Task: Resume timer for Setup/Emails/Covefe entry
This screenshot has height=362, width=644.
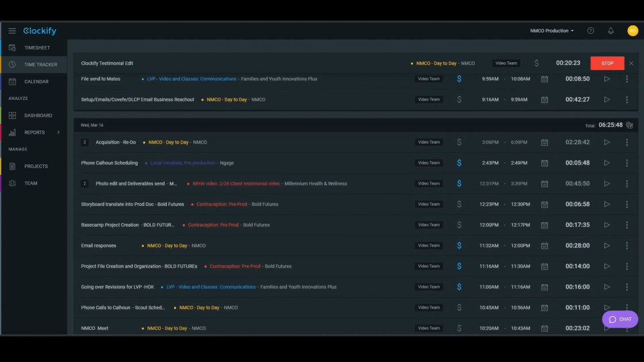Action: tap(607, 99)
